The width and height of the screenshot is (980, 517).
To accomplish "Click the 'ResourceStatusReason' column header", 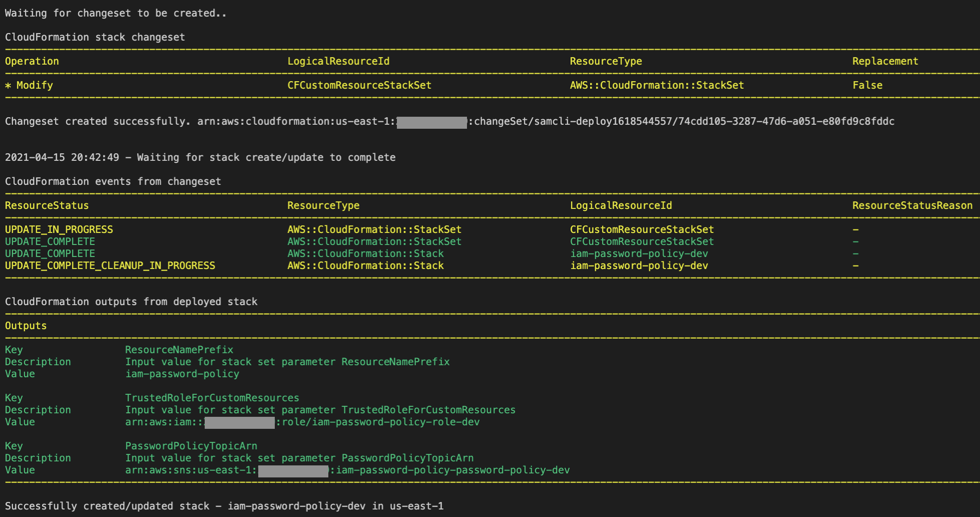I will coord(912,205).
